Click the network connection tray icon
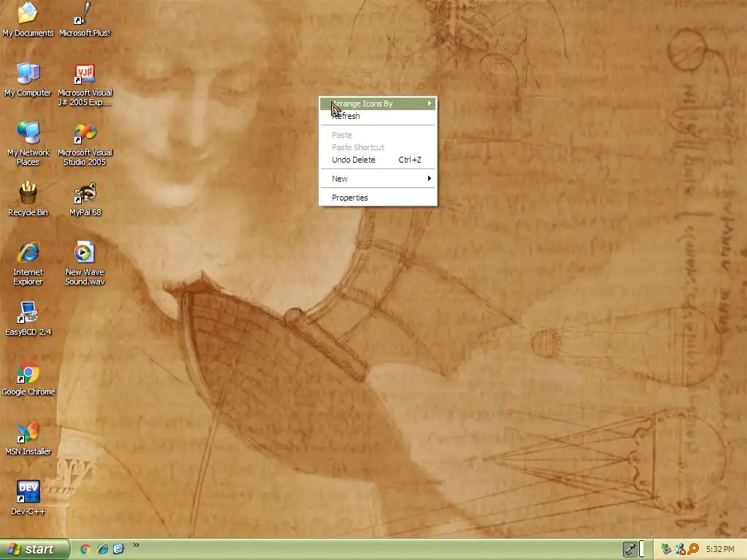This screenshot has height=560, width=747. point(680,549)
